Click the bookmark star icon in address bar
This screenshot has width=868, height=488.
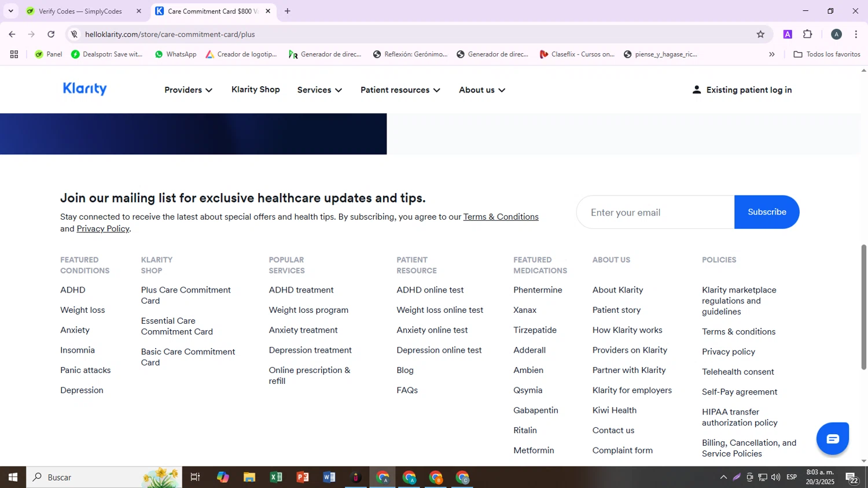(x=760, y=34)
